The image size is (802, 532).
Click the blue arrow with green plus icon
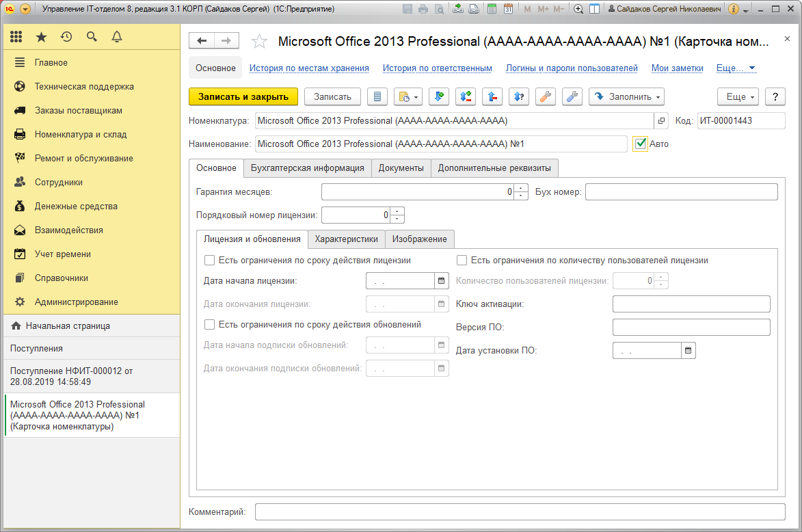point(439,96)
